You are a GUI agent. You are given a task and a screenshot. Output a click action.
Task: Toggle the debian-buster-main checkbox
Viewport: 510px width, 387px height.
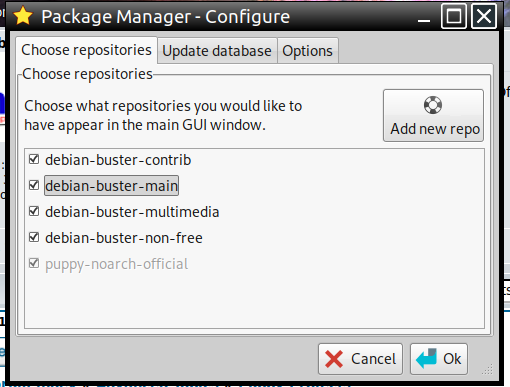(34, 185)
